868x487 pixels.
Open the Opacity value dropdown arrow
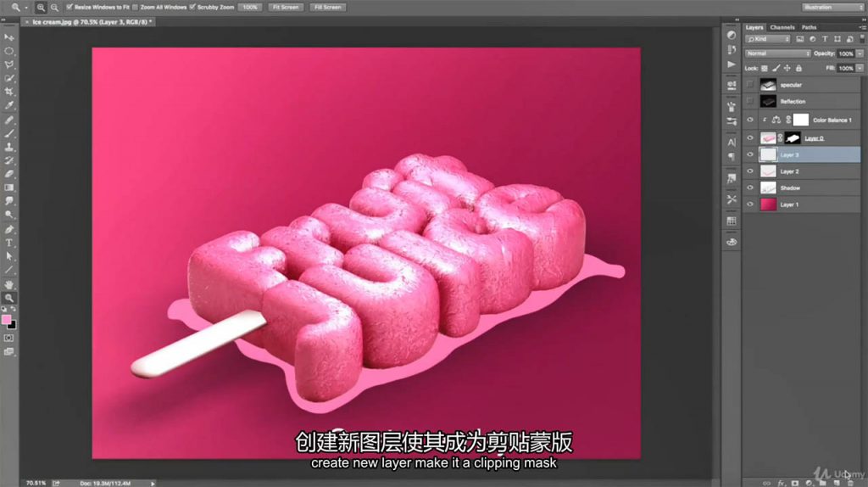[x=860, y=53]
